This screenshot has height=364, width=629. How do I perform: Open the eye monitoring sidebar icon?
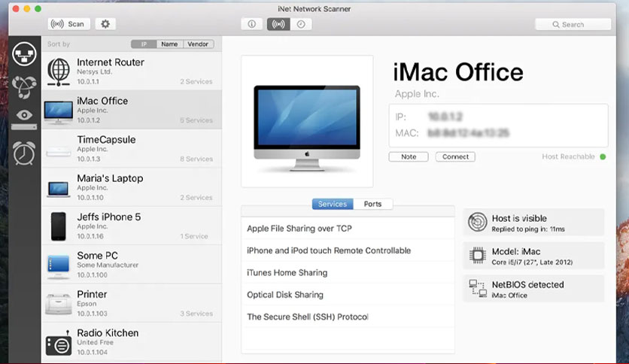pyautogui.click(x=24, y=119)
